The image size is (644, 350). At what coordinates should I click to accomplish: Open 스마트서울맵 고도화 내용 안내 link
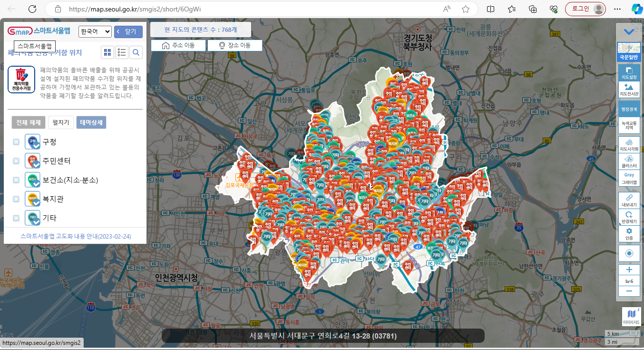pyautogui.click(x=76, y=236)
